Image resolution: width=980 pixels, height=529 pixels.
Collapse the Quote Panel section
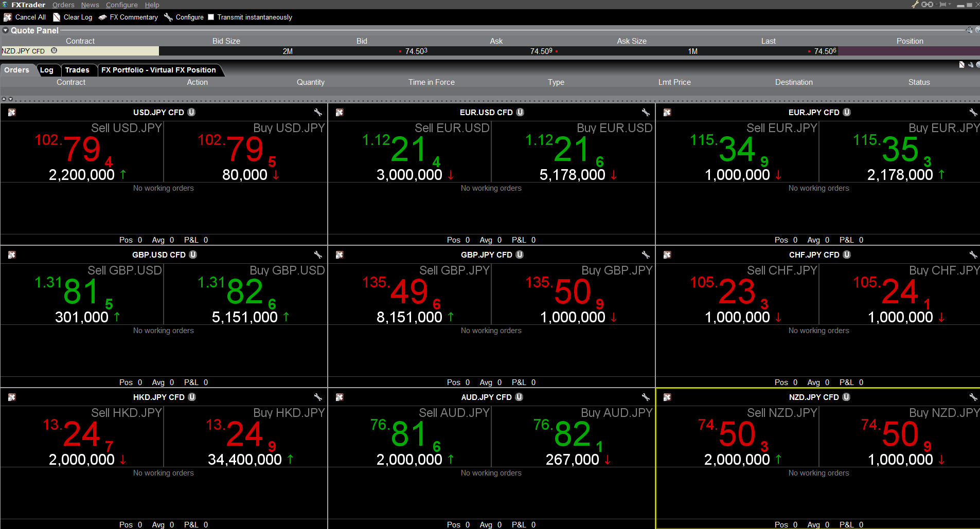pyautogui.click(x=6, y=31)
